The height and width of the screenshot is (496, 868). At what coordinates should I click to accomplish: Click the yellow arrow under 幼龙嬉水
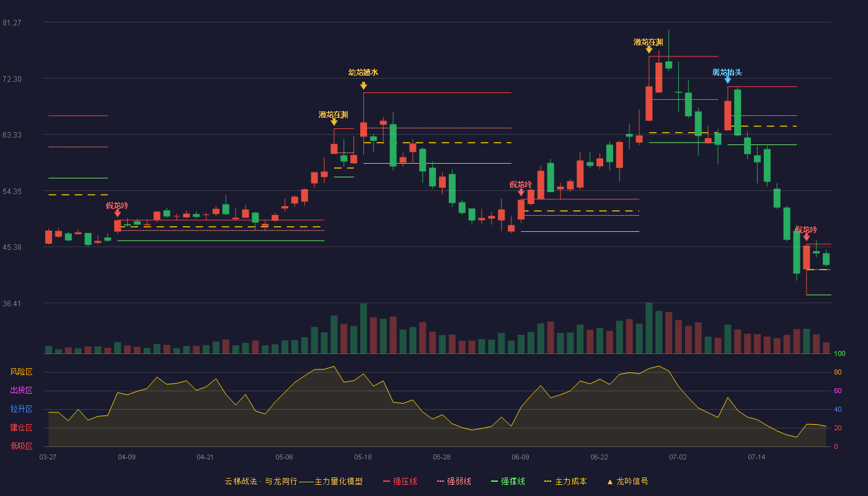(363, 86)
